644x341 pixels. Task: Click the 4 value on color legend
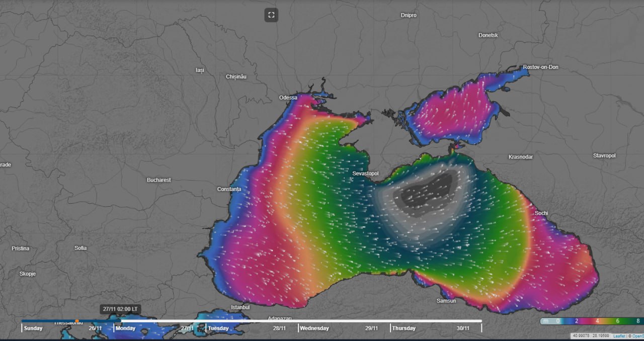point(597,321)
